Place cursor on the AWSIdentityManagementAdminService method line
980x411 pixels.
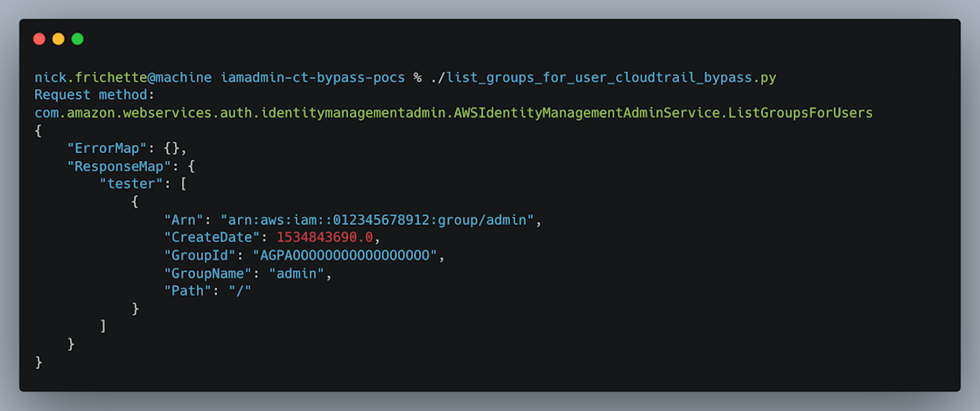453,113
